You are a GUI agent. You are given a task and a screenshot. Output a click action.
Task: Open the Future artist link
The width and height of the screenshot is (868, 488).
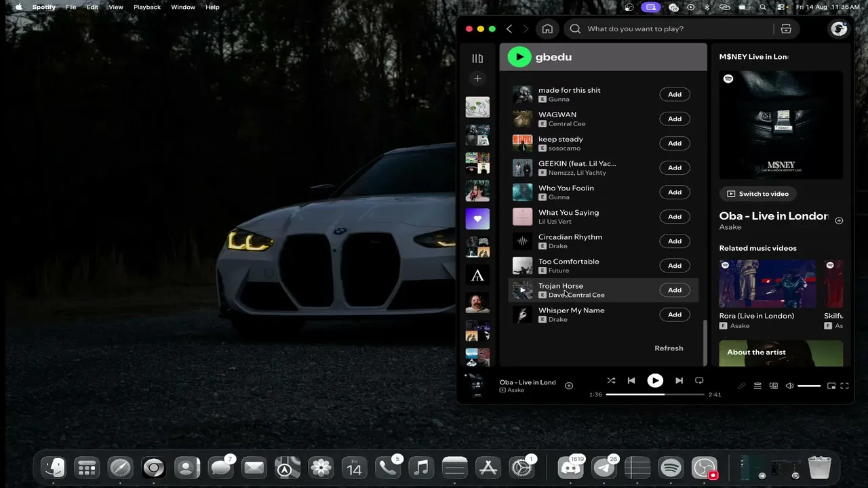559,270
